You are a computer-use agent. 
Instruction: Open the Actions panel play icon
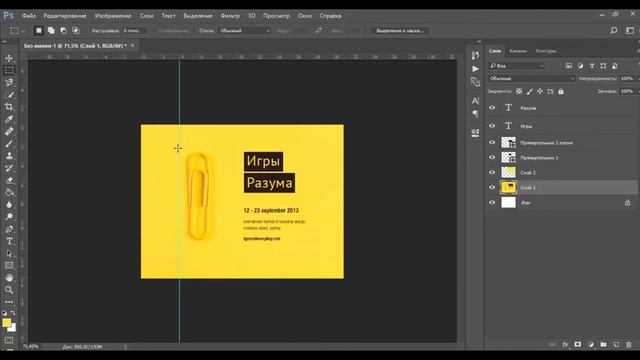point(475,69)
